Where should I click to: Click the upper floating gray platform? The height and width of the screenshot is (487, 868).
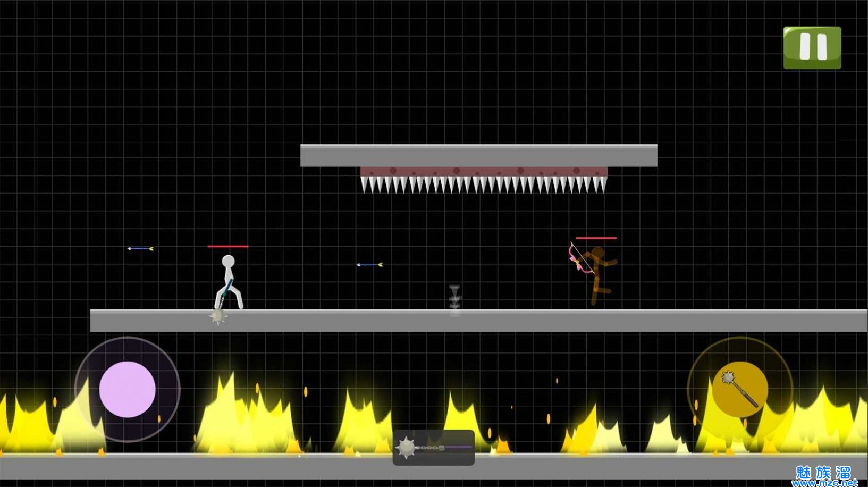(478, 155)
